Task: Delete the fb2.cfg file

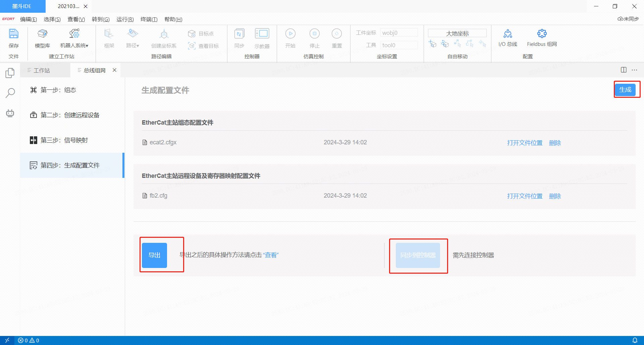Action: [555, 196]
